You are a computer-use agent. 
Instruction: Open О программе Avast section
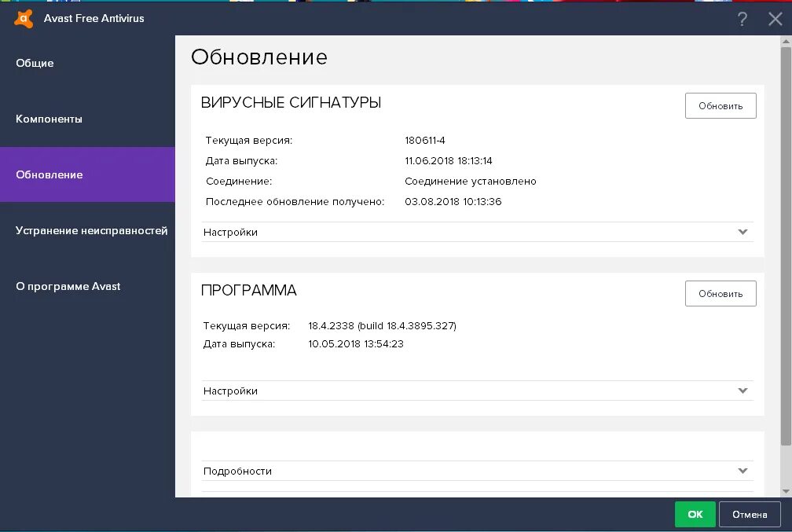click(x=87, y=286)
